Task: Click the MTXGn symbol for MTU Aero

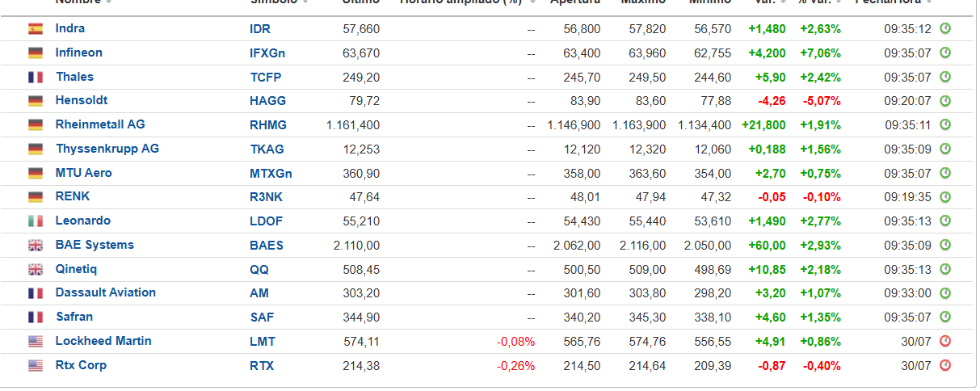Action: tap(271, 174)
